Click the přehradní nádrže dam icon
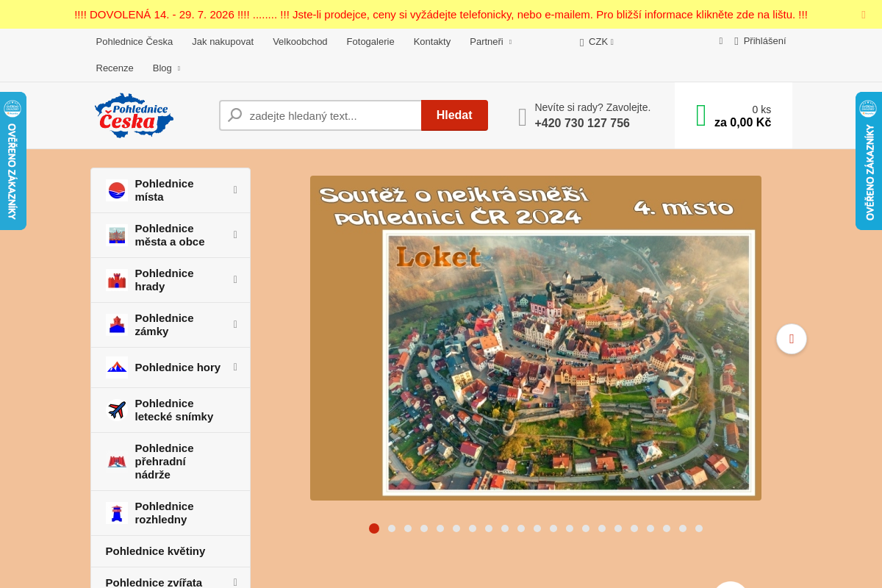The height and width of the screenshot is (588, 882). coord(117,462)
